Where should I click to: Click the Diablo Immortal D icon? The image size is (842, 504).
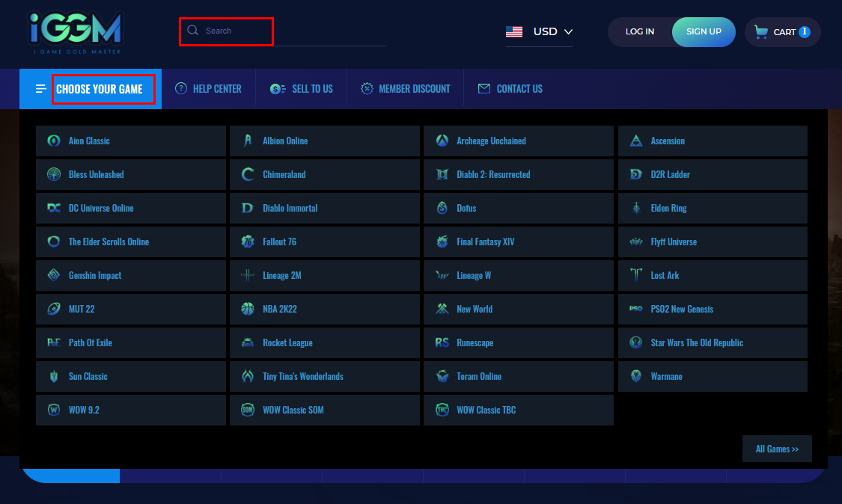[248, 208]
